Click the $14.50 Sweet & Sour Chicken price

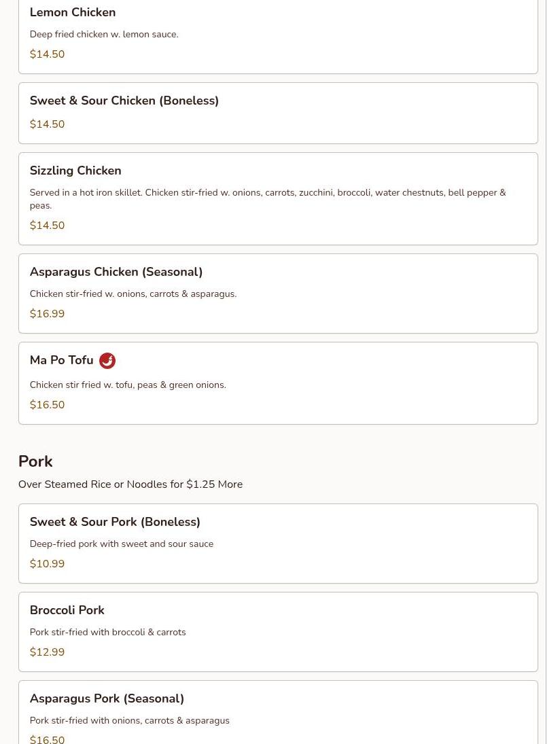47,124
